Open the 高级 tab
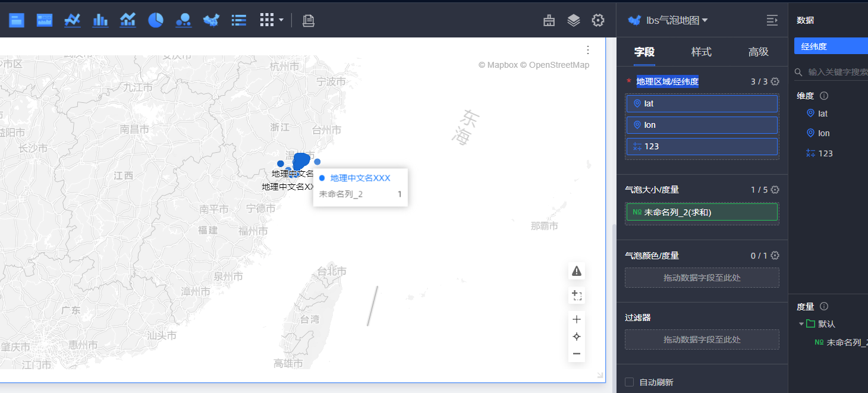 pos(758,52)
